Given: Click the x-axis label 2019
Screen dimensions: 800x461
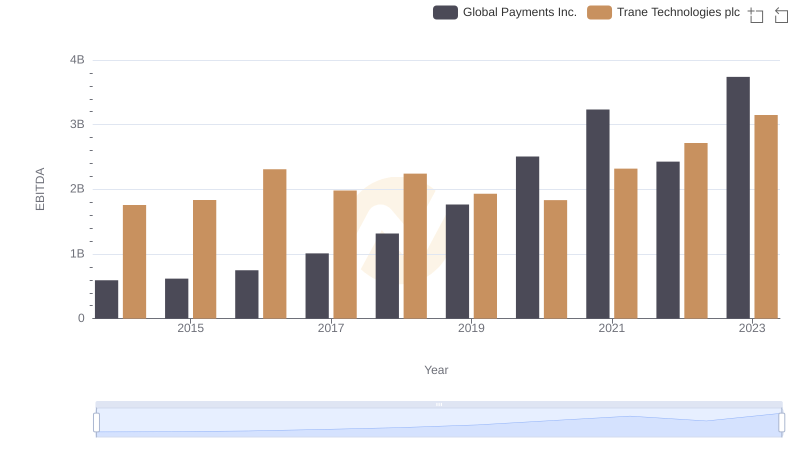Looking at the screenshot, I should tap(471, 328).
